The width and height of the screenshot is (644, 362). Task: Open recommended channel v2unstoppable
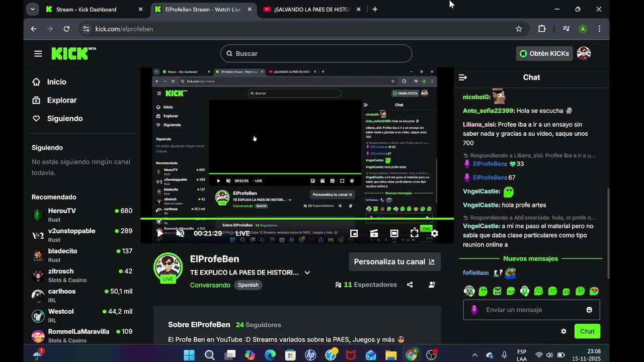pyautogui.click(x=82, y=235)
